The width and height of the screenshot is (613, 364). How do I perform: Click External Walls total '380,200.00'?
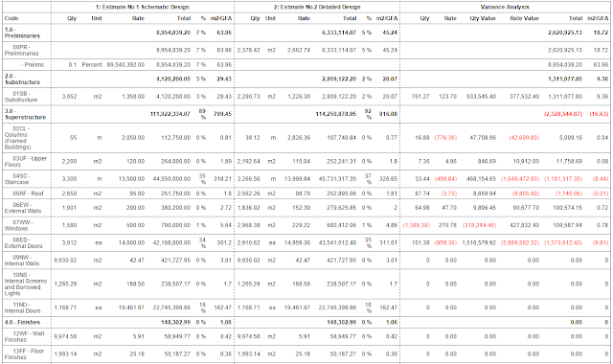(x=176, y=208)
